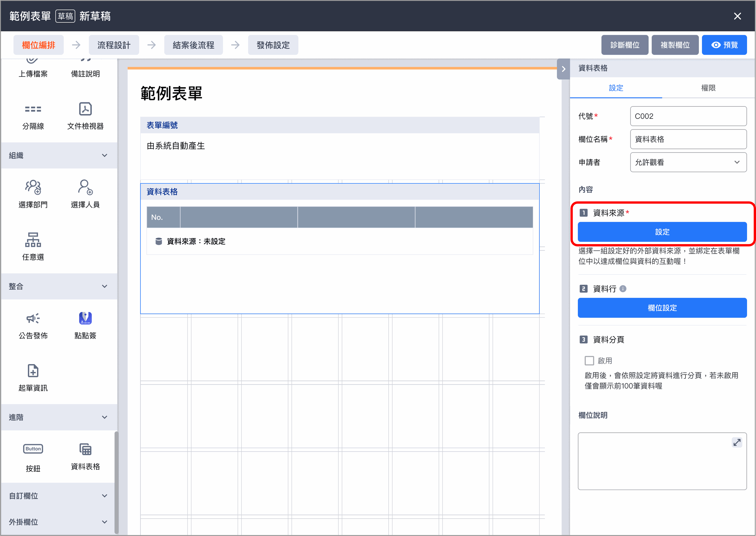Click the 資料行 info icon
Viewport: 756px width, 536px height.
[x=623, y=289]
